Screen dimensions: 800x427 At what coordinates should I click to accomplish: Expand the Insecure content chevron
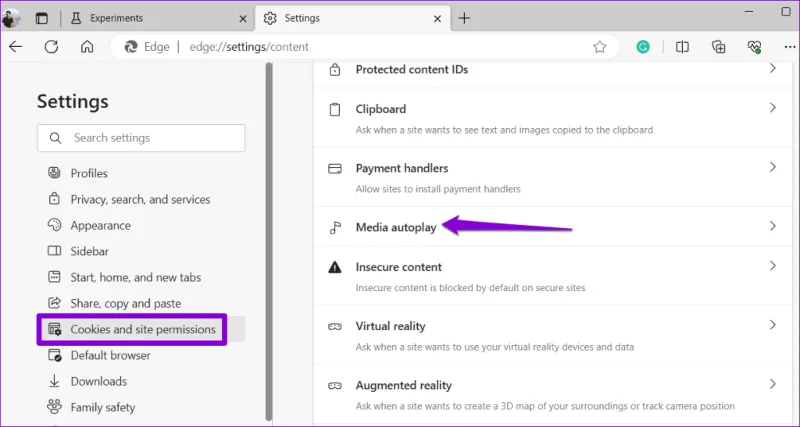pyautogui.click(x=772, y=266)
